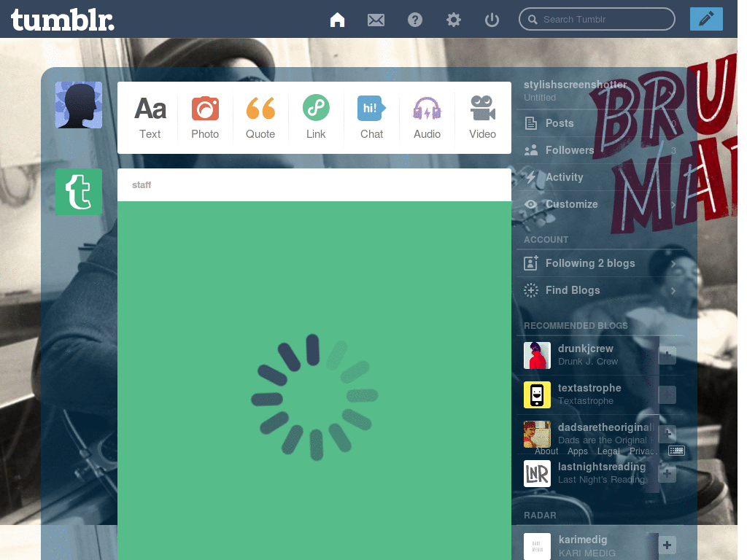
Task: Focus the Search Tumblr field
Action: coord(597,19)
